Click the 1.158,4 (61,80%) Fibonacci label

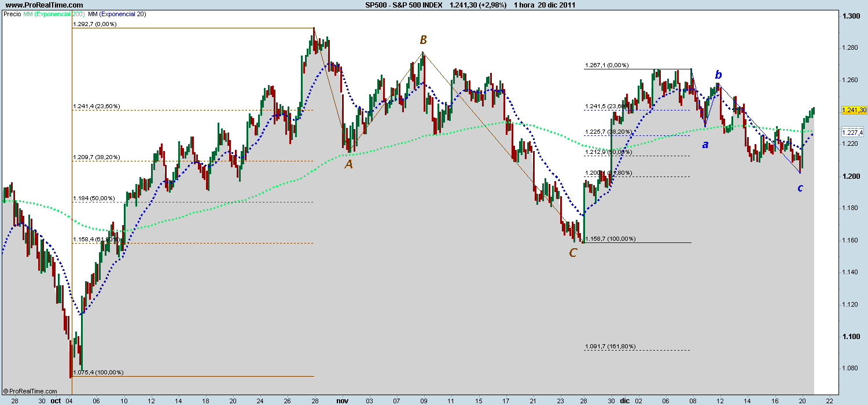[97, 239]
